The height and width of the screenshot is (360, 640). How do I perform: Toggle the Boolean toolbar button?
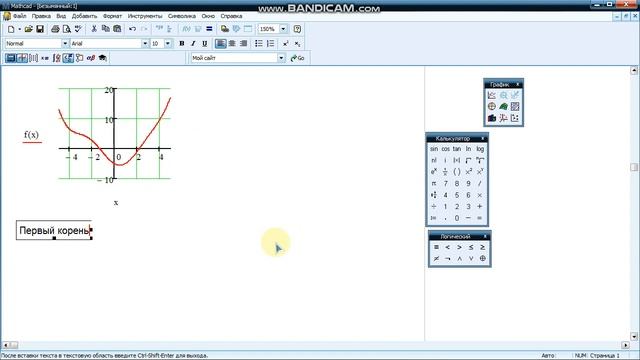[x=68, y=58]
